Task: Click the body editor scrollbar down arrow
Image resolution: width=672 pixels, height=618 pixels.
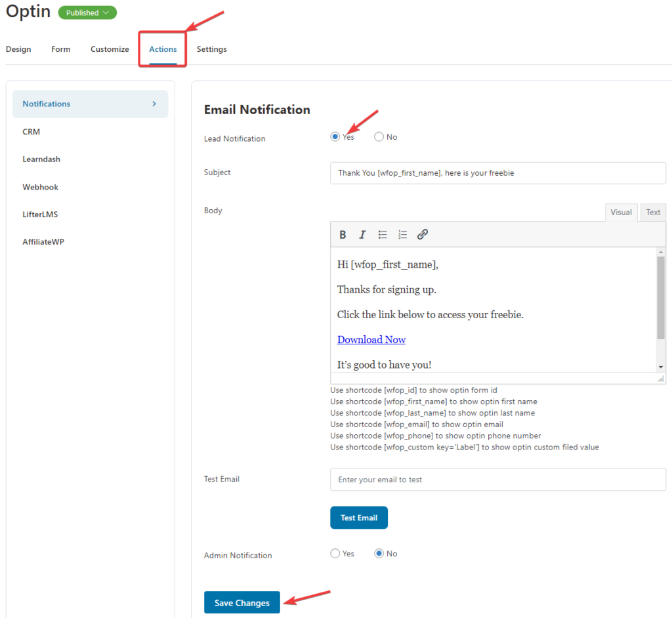Action: point(661,367)
